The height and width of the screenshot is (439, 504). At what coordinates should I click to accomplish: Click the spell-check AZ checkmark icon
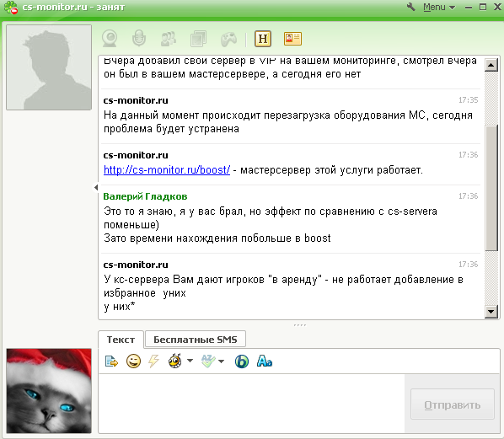[208, 361]
